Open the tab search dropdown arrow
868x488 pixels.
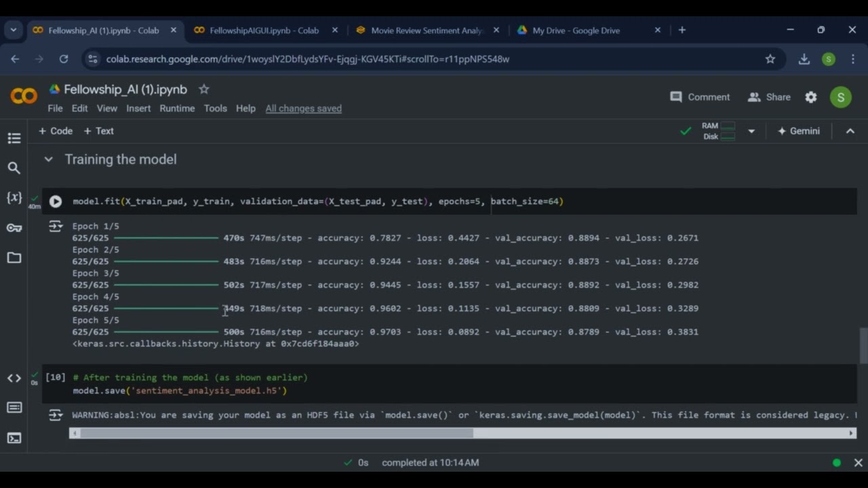[14, 30]
